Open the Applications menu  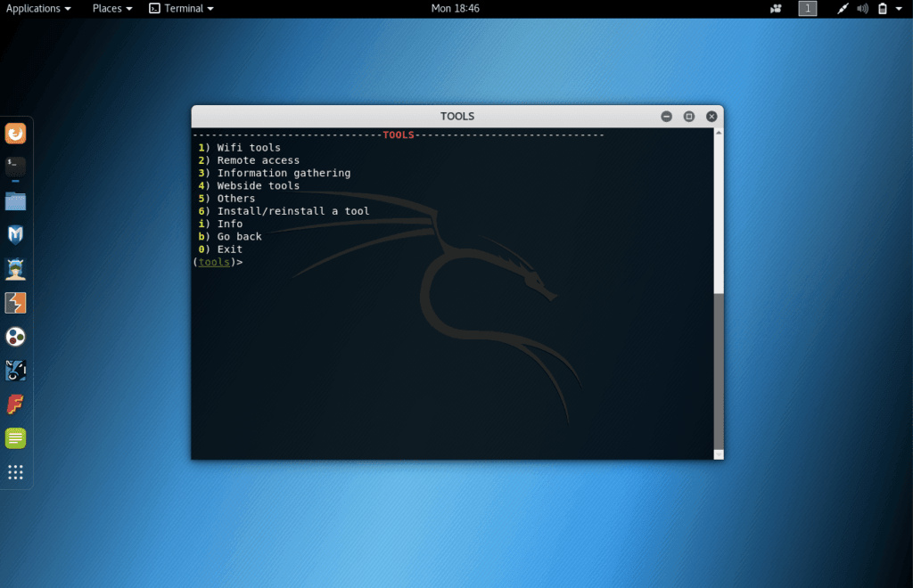38,9
